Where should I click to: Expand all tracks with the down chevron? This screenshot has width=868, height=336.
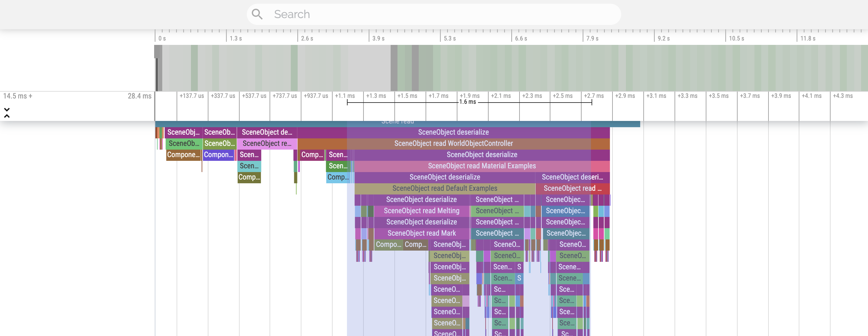(7, 109)
